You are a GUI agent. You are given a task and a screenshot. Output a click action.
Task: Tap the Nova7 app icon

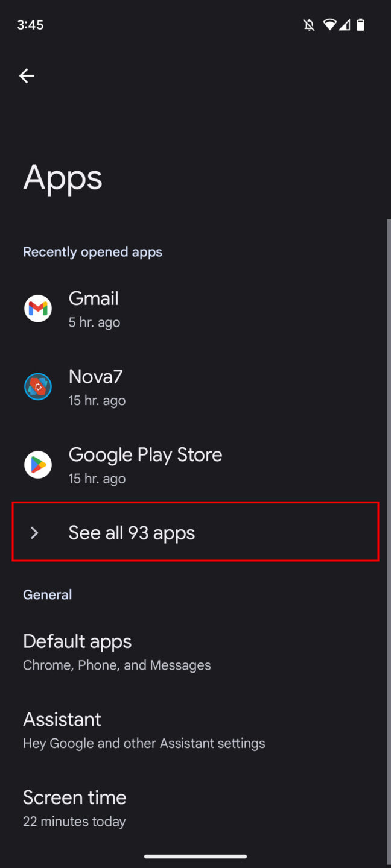(x=38, y=386)
